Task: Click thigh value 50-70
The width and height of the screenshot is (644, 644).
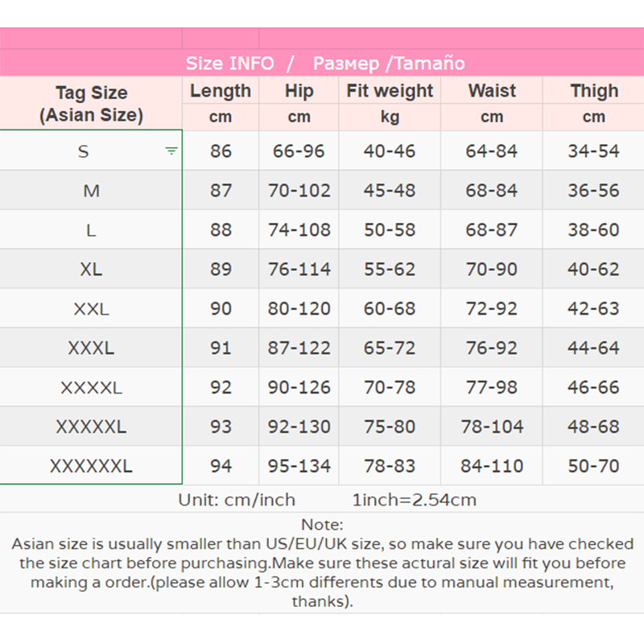Action: (x=594, y=466)
